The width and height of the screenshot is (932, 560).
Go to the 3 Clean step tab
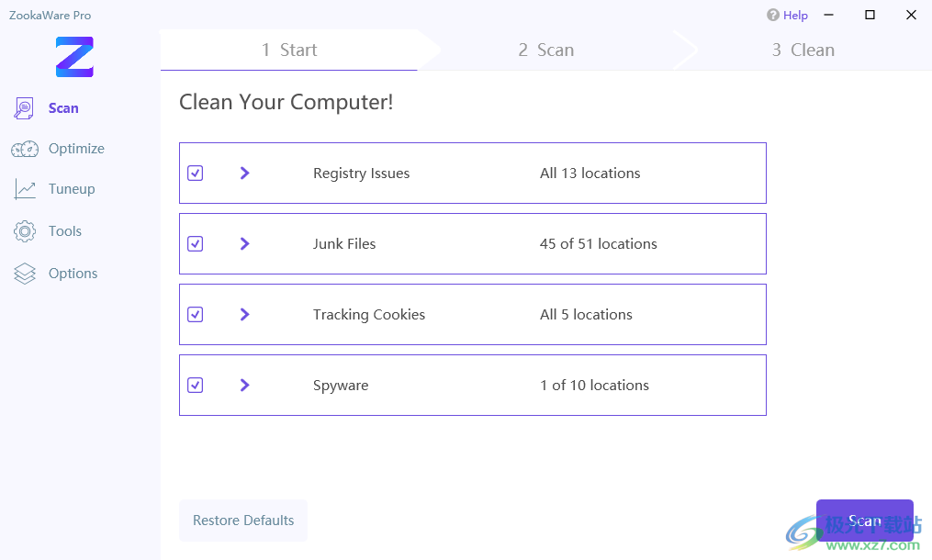click(803, 50)
